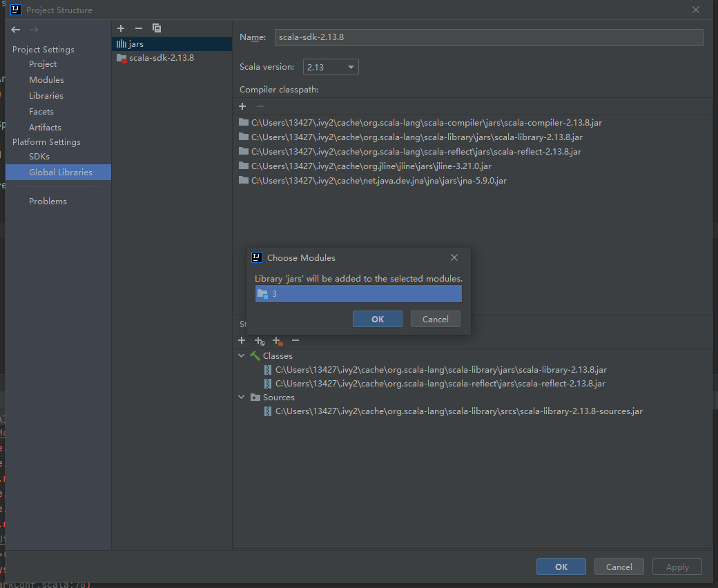Screen dimensions: 718x588
Task: Cancel the Choose Modules dialog
Action: [x=435, y=319]
